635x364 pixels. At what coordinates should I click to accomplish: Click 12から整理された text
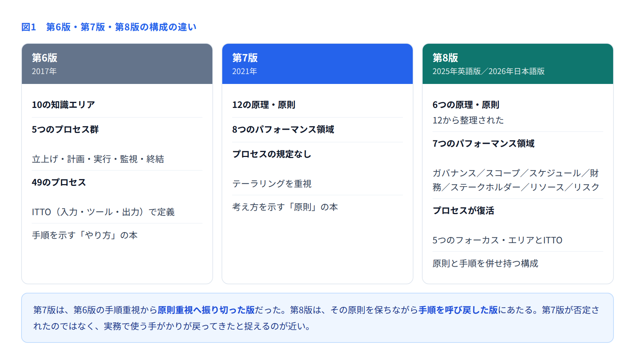click(468, 120)
